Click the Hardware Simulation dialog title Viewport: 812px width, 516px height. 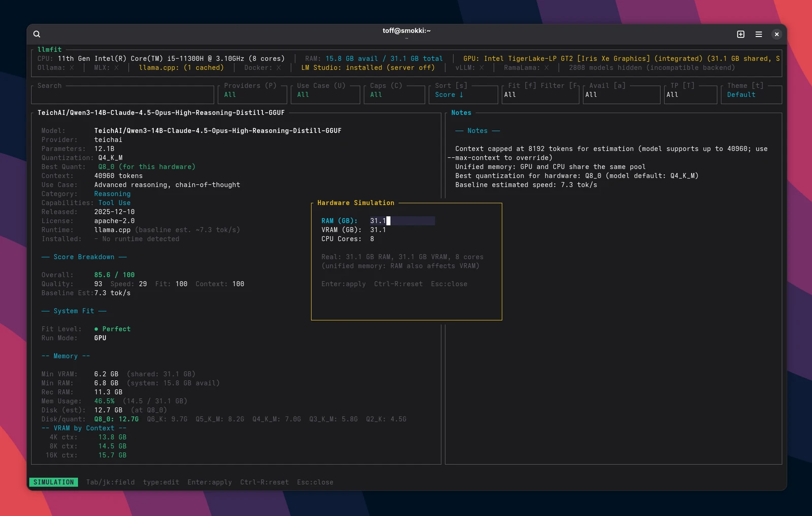356,203
